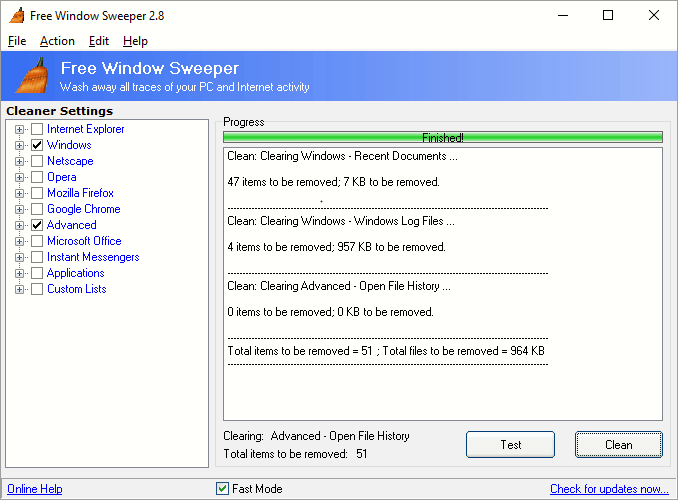Open the Action menu

(57, 41)
